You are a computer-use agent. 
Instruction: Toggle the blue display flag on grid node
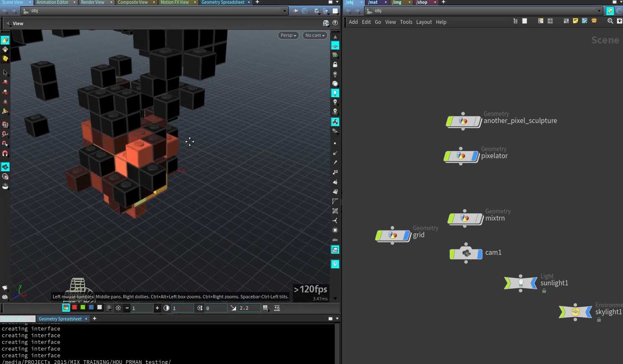(x=406, y=236)
